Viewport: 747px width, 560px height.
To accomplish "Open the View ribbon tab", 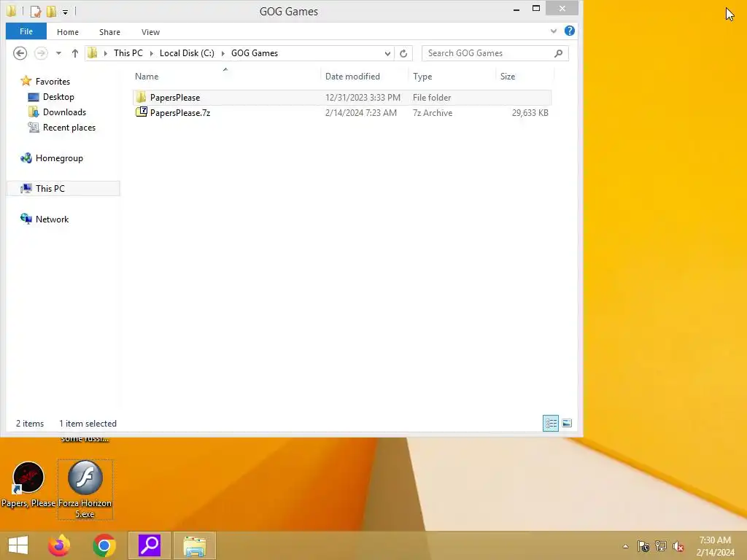I will click(150, 32).
